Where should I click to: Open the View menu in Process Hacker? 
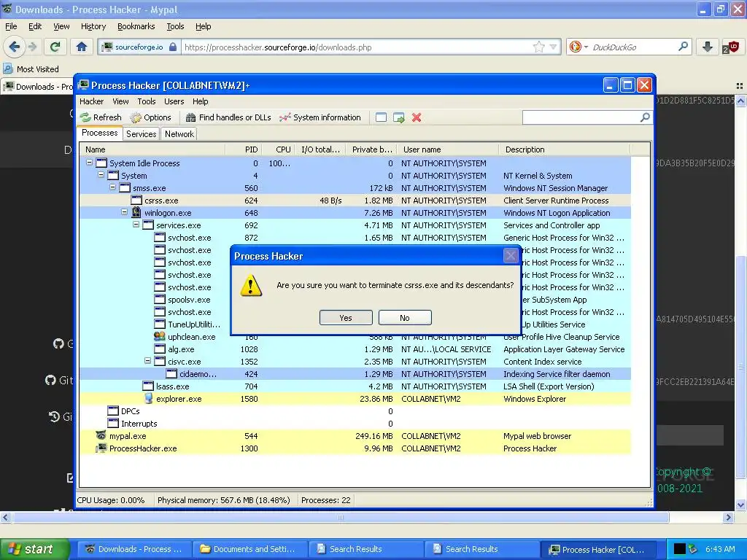click(120, 101)
